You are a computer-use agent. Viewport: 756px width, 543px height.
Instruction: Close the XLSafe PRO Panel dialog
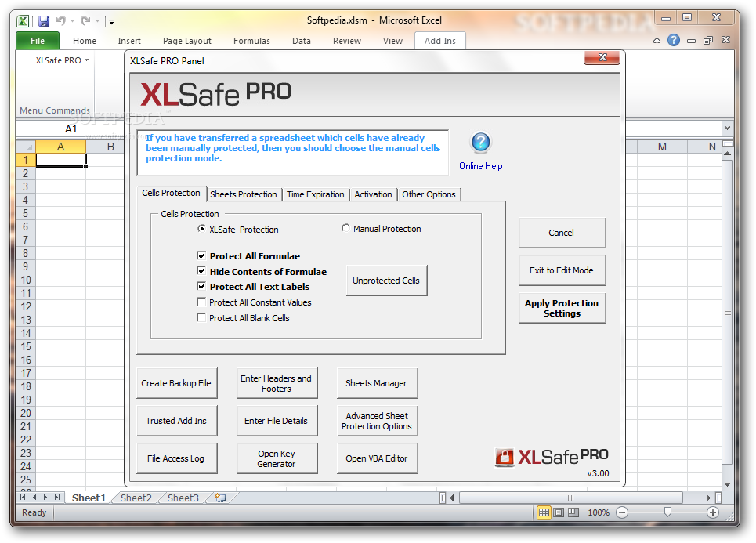pyautogui.click(x=602, y=57)
